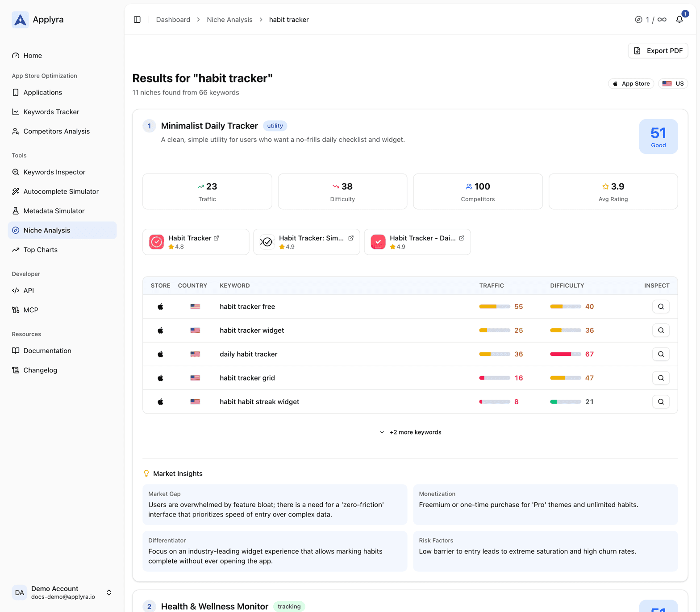Inspect keyword habit tracker widget
Viewport: 700px width, 612px height.
tap(661, 331)
